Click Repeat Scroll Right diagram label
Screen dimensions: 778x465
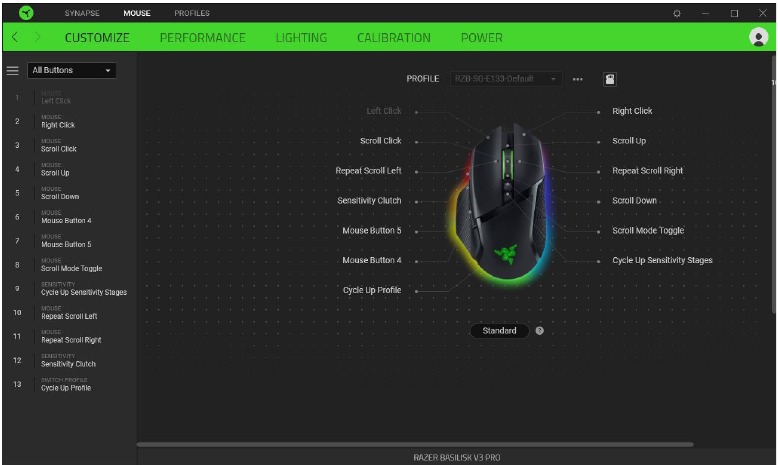pyautogui.click(x=648, y=171)
